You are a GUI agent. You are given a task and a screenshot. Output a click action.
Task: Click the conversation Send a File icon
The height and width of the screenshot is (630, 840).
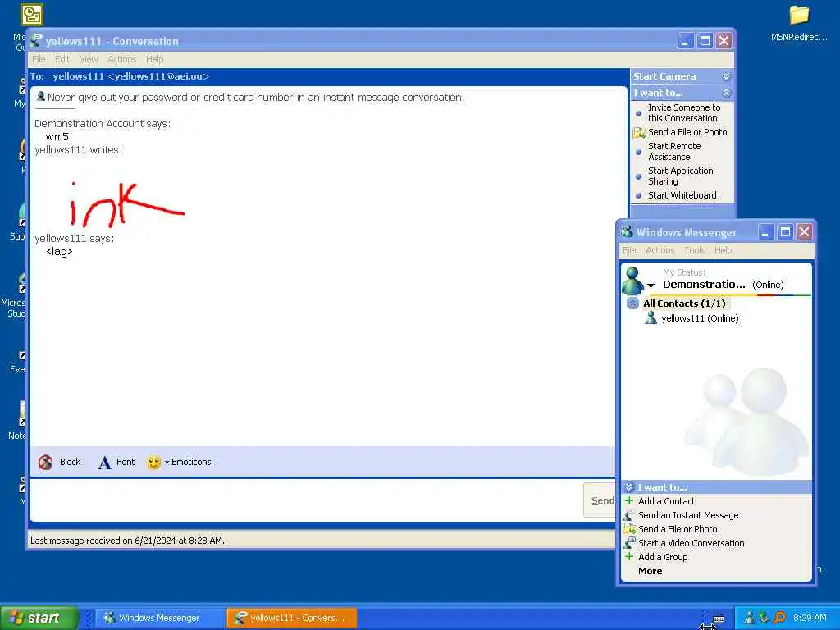coord(638,132)
